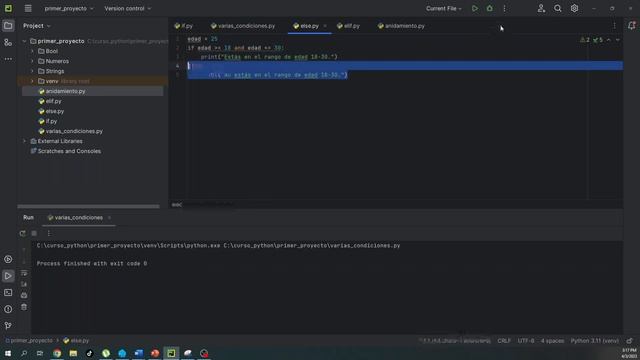This screenshot has height=360, width=640.
Task: Open the main hamburger menu
Action: click(x=28, y=8)
